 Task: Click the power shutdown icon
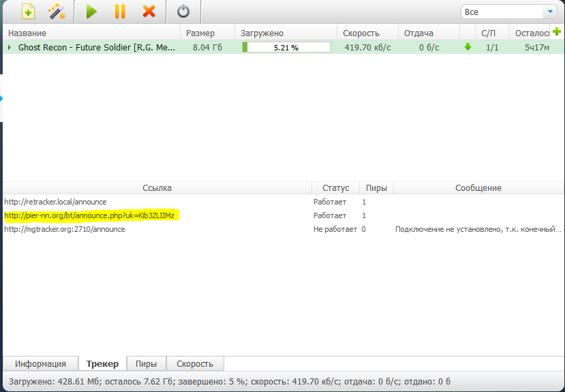pyautogui.click(x=183, y=12)
